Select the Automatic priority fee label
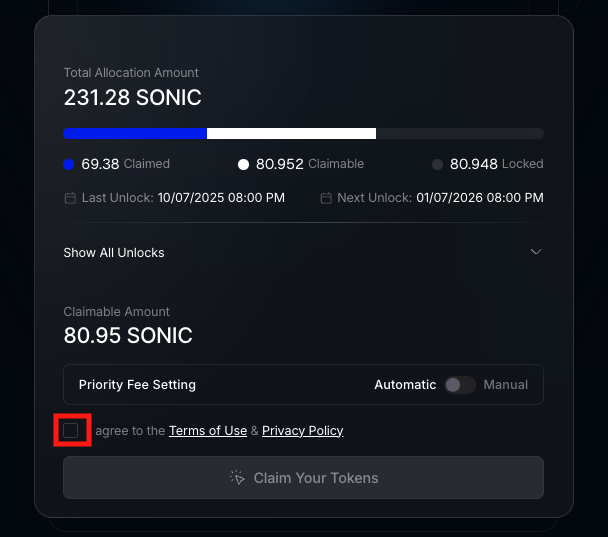 405,385
